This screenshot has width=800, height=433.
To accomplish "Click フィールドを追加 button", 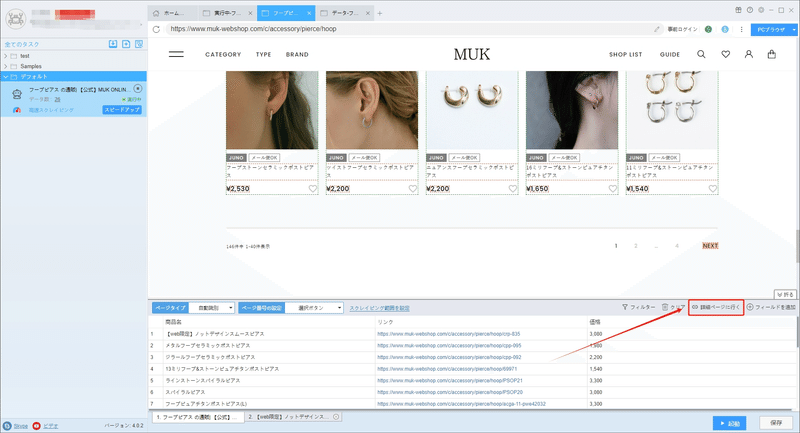I will [771, 307].
